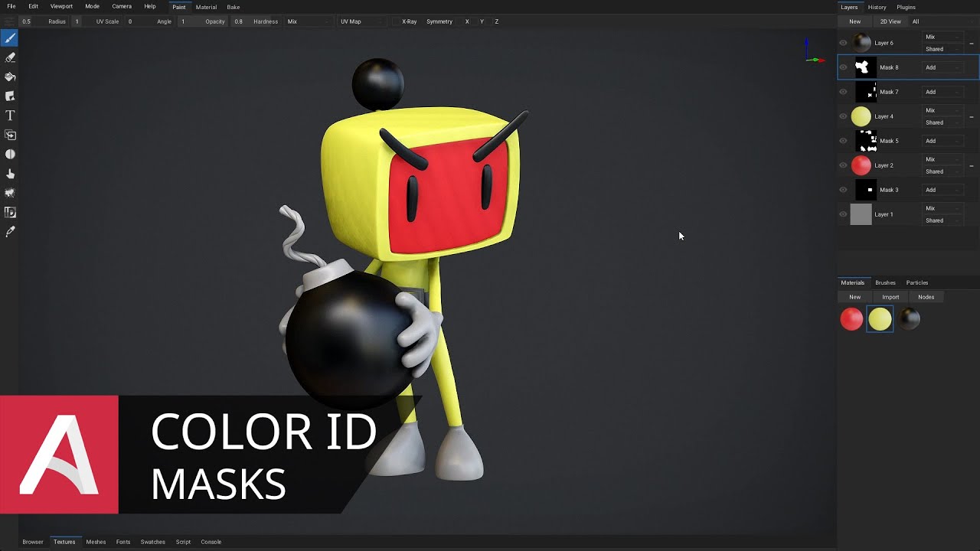Activate the Clone tool
The height and width of the screenshot is (551, 980).
(10, 135)
